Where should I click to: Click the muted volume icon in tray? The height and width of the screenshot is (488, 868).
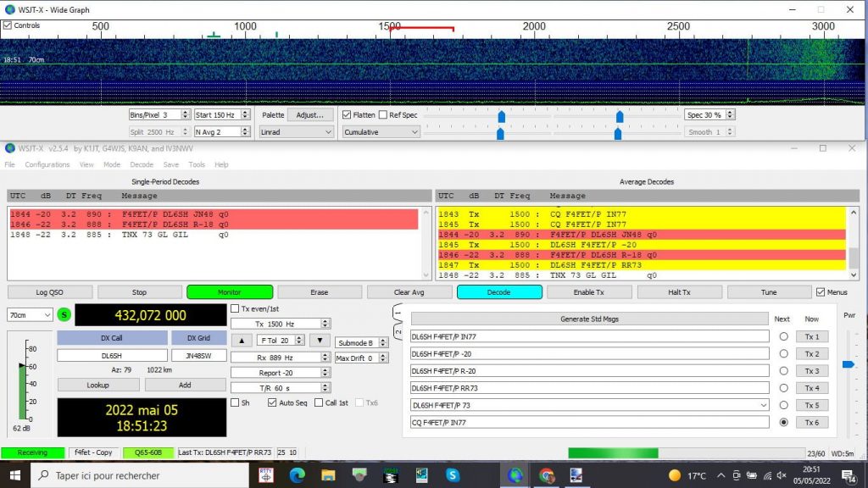[782, 475]
